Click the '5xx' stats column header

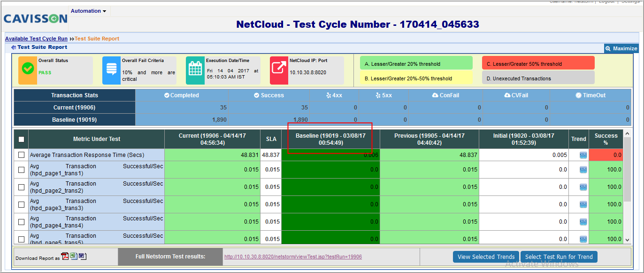(x=383, y=95)
